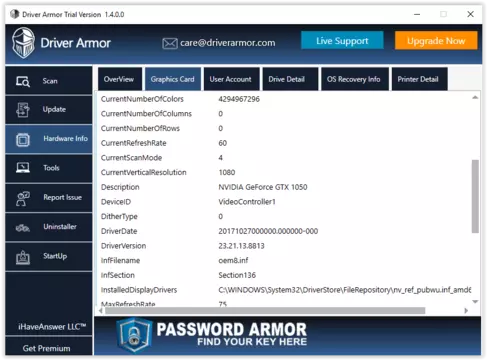Viewport: 487px width, 360px height.
Task: Click the Update icon in sidebar
Action: (23, 110)
